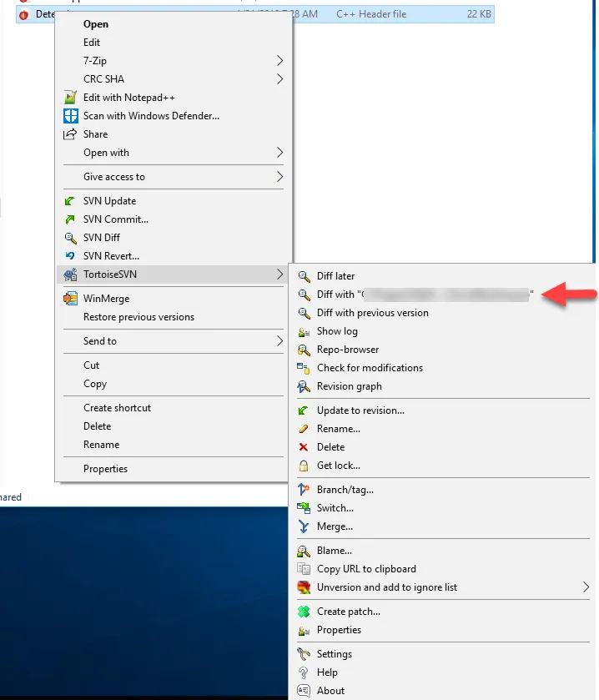
Task: Click the Branch/tag icon
Action: tap(304, 490)
